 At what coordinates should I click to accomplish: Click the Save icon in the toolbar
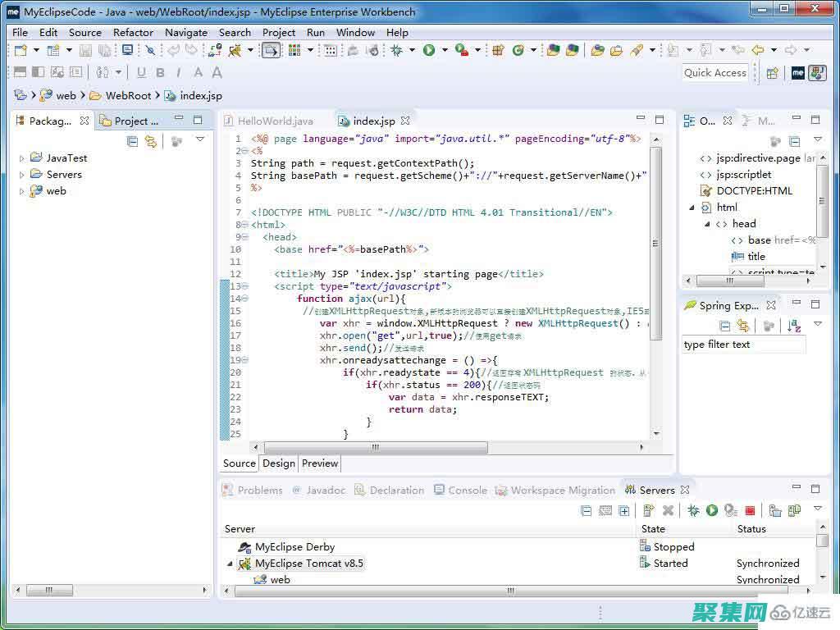[x=85, y=50]
